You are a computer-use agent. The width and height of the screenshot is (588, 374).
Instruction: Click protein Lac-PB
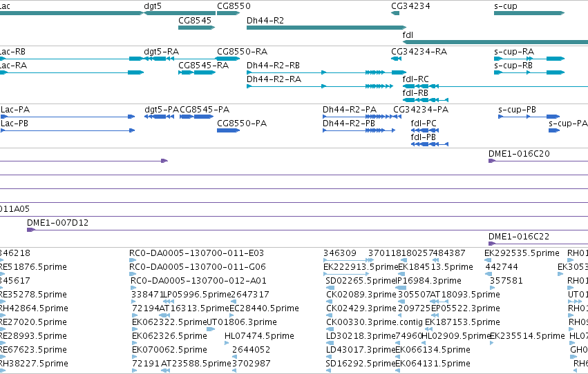click(15, 124)
